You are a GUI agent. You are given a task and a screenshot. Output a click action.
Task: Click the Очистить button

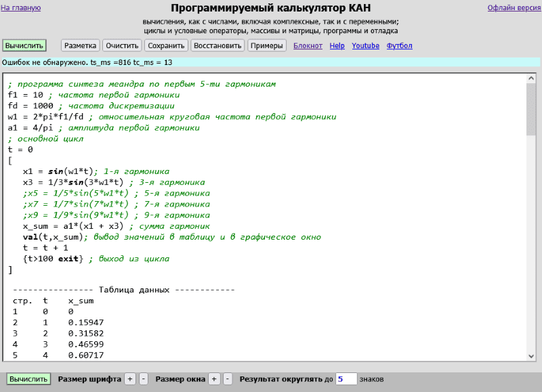(123, 46)
